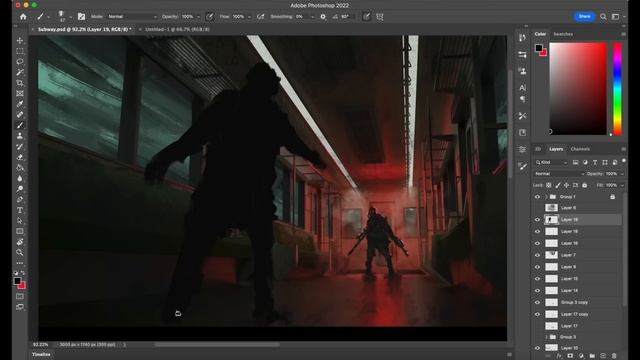Image resolution: width=640 pixels, height=360 pixels.
Task: Expand the Group 3 folder
Action: pyautogui.click(x=546, y=337)
